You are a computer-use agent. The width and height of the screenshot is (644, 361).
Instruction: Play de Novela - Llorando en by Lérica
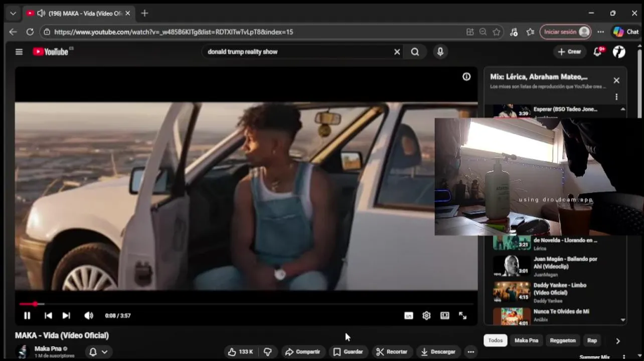[555, 243]
